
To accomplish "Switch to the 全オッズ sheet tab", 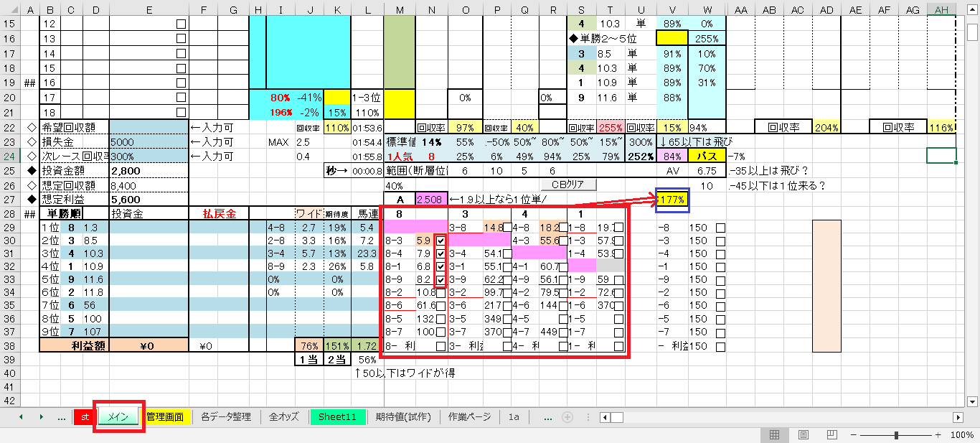I will click(284, 416).
